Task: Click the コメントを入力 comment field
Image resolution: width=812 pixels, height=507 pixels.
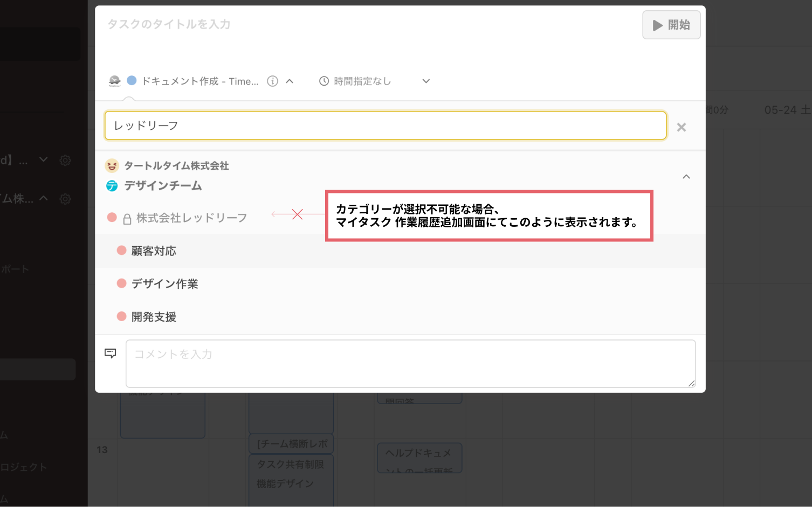Action: click(410, 363)
